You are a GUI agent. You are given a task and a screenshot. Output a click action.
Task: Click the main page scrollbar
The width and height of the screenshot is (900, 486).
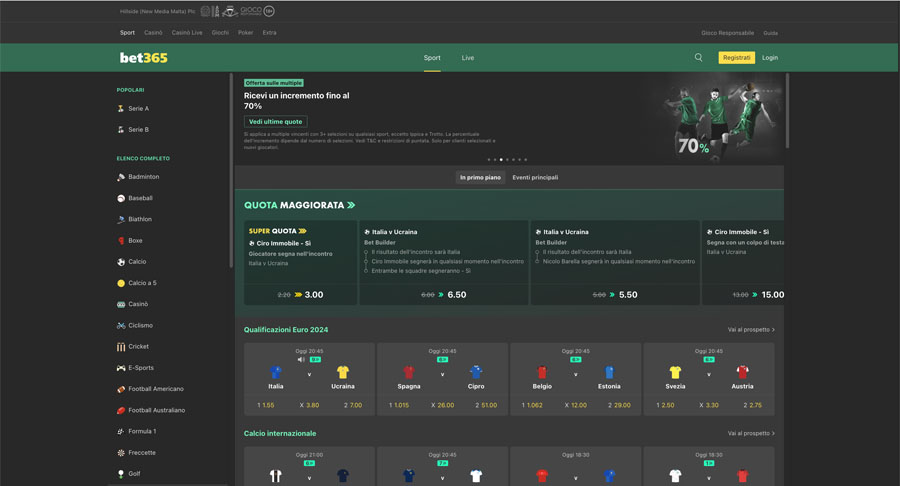click(x=788, y=111)
